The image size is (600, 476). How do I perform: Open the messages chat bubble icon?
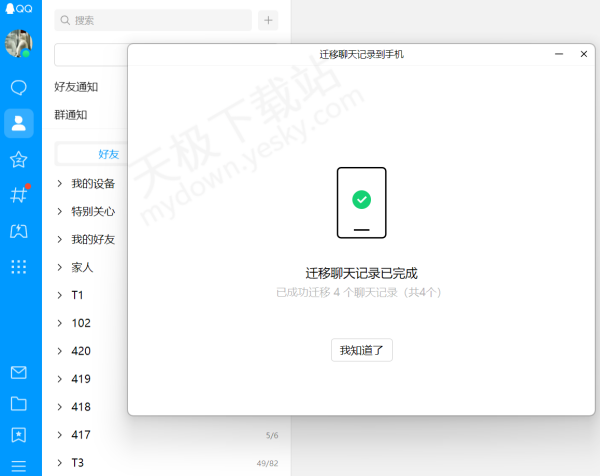pos(18,88)
